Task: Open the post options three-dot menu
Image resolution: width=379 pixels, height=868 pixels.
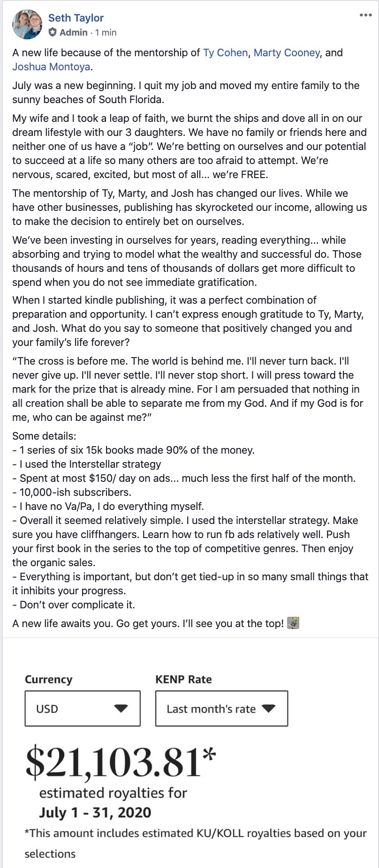Action: (x=365, y=15)
